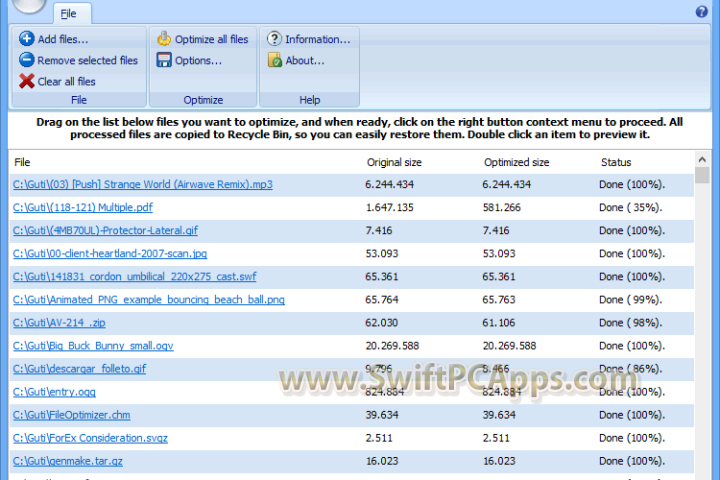
Task: Click the Optimize all files icon
Action: tap(164, 39)
